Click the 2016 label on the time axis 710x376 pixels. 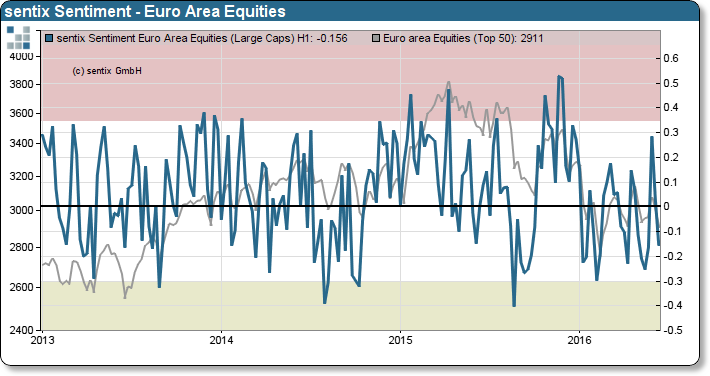[580, 340]
